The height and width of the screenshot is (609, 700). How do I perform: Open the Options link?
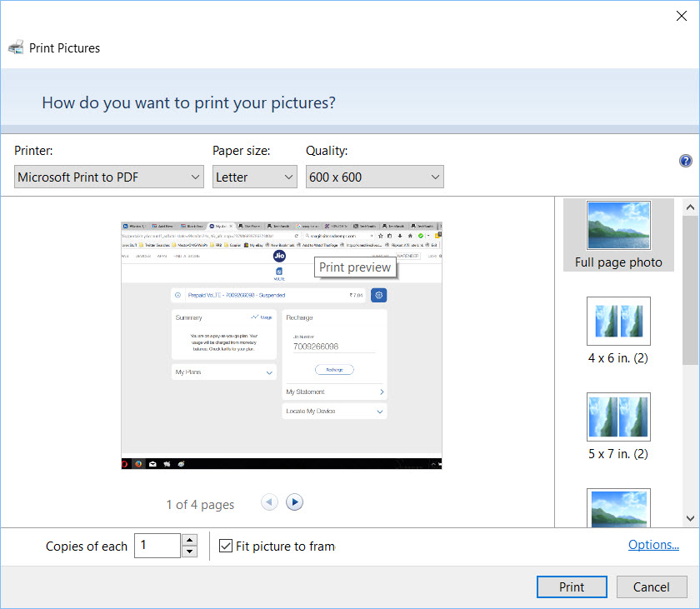[x=653, y=545]
